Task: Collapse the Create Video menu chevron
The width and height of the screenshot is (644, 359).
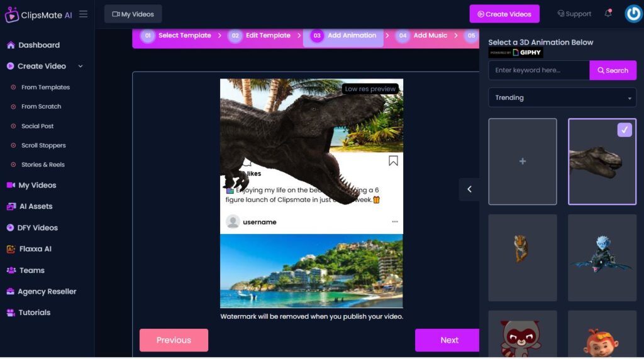Action: click(x=80, y=66)
